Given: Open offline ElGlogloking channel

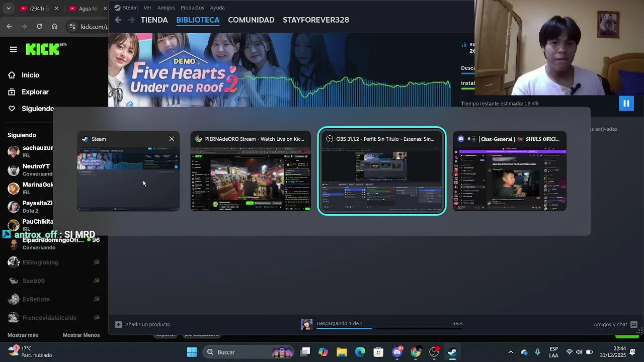Looking at the screenshot, I should coord(53,262).
